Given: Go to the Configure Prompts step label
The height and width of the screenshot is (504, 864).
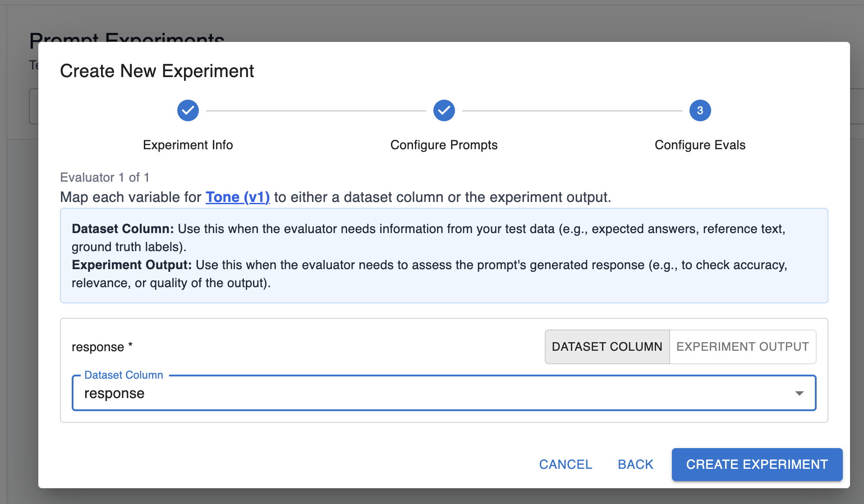Looking at the screenshot, I should (444, 145).
